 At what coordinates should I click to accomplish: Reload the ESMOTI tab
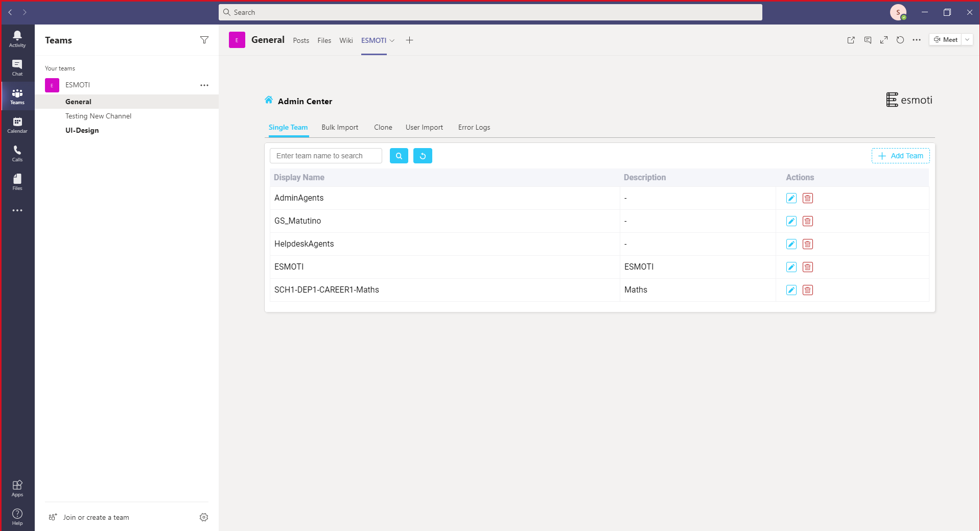click(900, 40)
